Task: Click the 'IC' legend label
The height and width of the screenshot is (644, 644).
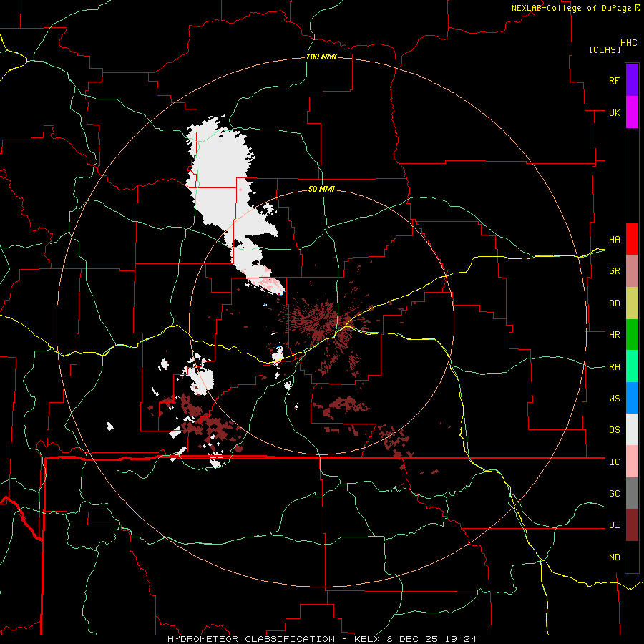Action: click(614, 462)
